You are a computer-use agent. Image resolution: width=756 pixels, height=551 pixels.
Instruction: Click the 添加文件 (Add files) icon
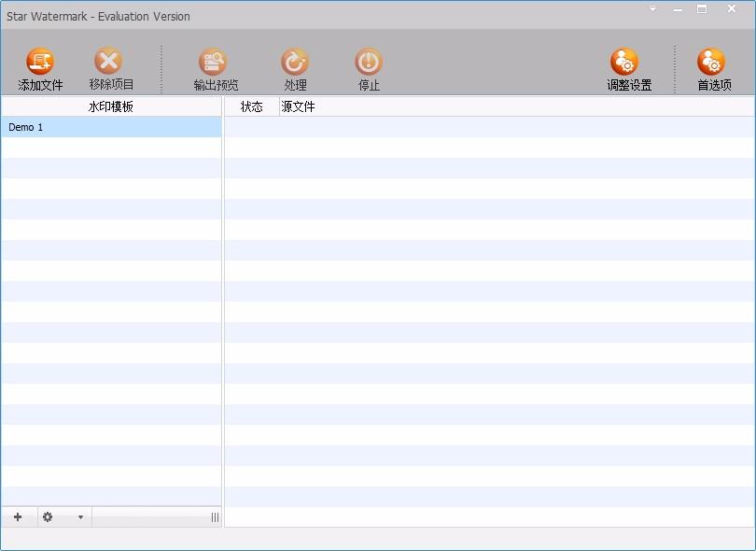tap(40, 62)
